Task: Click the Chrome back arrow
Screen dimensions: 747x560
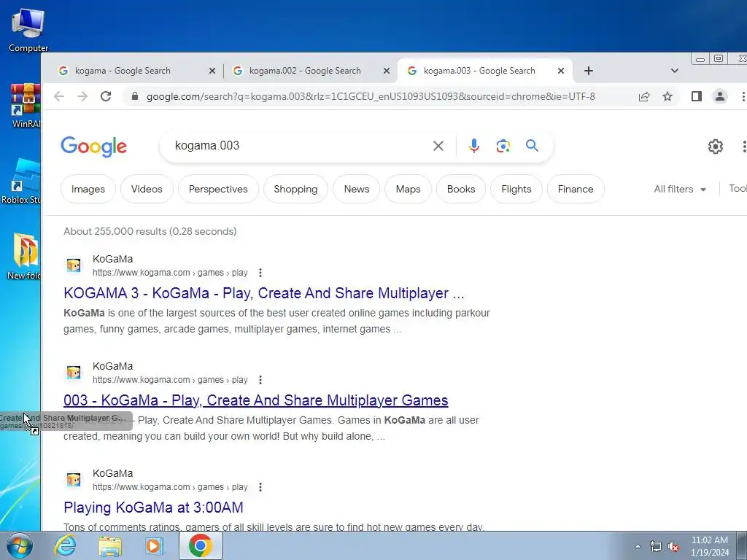Action: coord(59,97)
